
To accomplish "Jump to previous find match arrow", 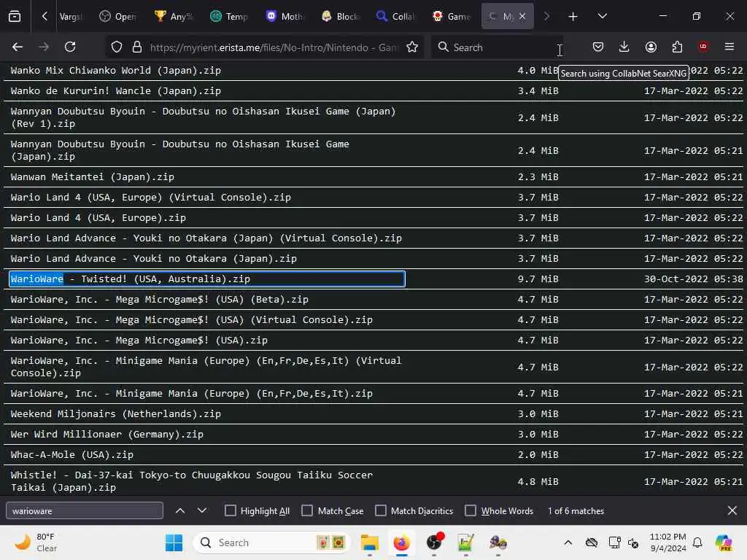I will pyautogui.click(x=180, y=510).
